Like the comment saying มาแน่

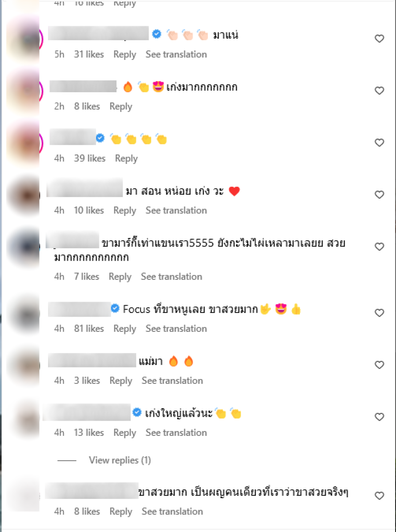(x=379, y=39)
